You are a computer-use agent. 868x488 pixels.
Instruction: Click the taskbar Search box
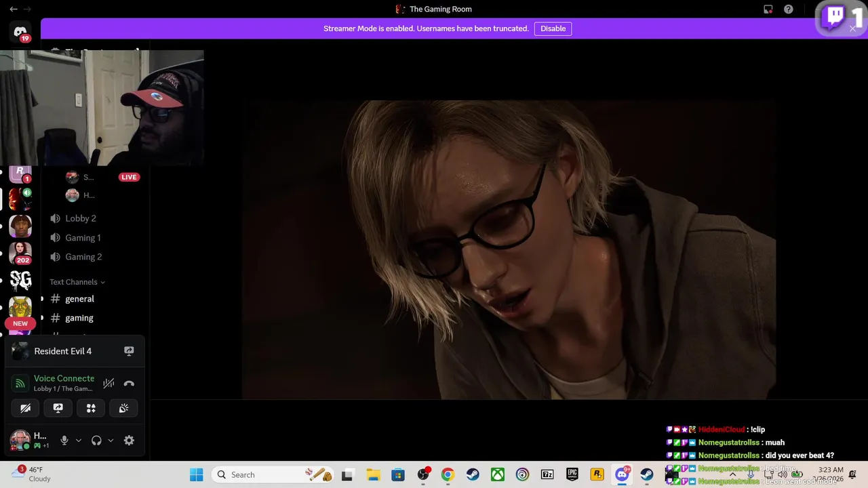[273, 474]
